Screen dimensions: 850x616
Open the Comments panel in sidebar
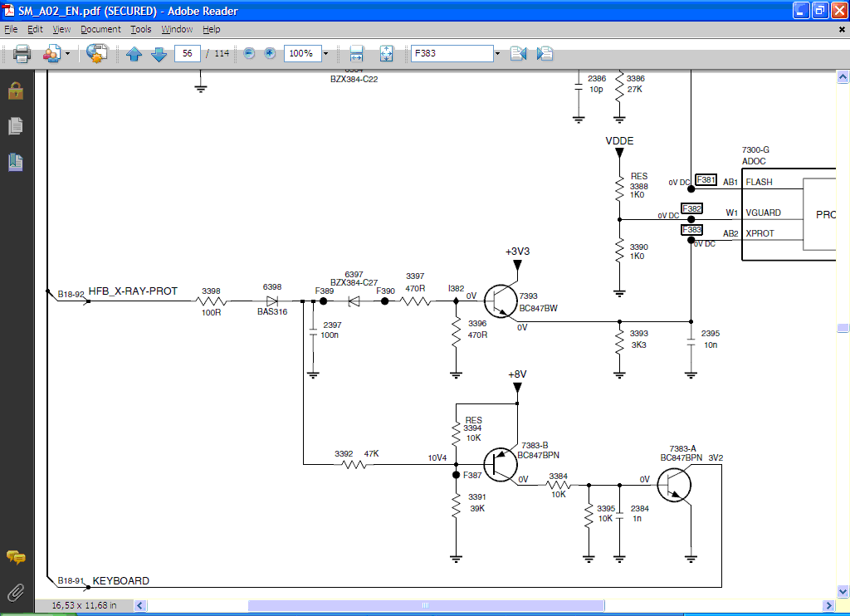(x=15, y=557)
